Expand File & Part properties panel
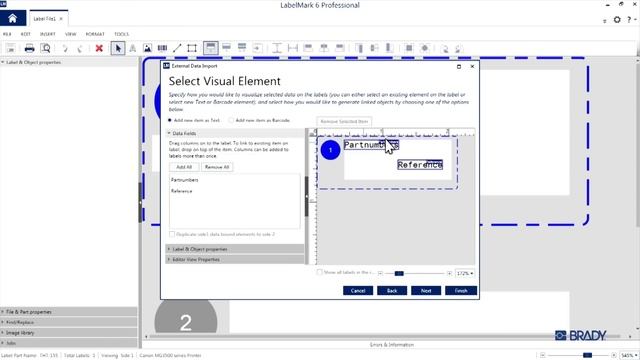640x360 pixels. pos(69,312)
